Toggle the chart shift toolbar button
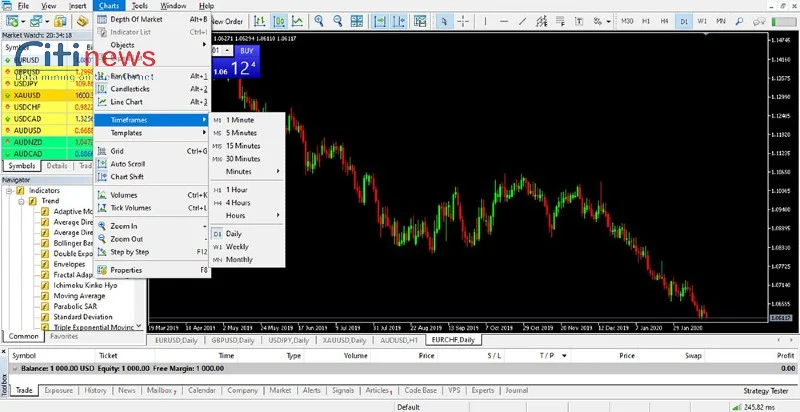800x412 pixels. pyautogui.click(x=399, y=21)
